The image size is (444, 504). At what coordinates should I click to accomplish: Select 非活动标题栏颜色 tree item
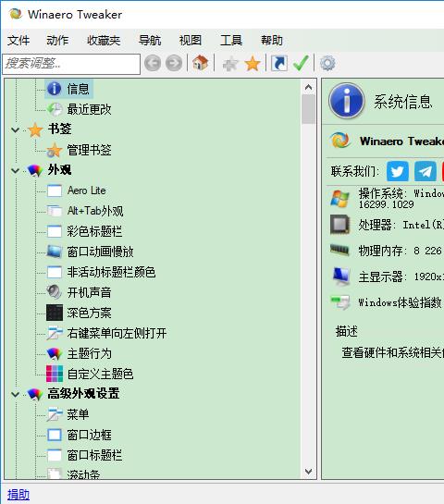[111, 272]
